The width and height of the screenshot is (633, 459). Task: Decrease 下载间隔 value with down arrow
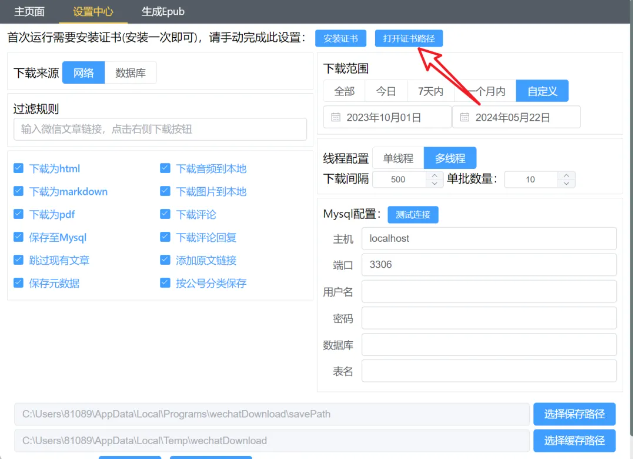434,184
